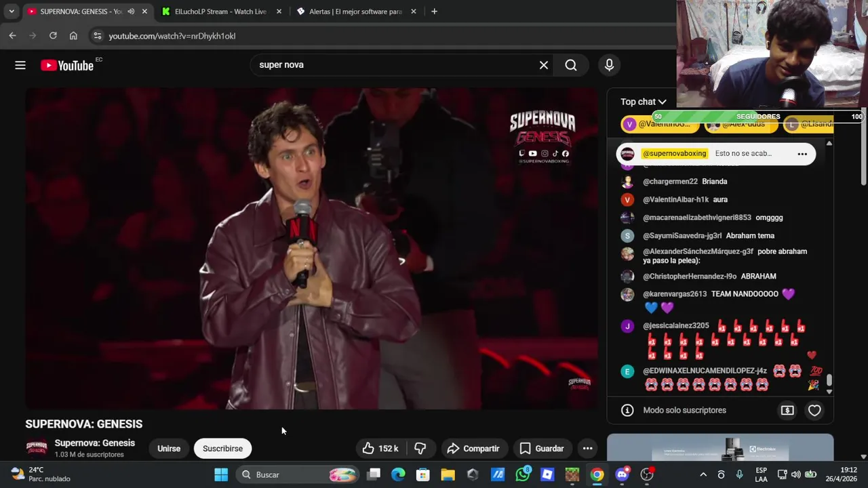This screenshot has width=868, height=488.
Task: Open File Explorer from taskbar
Action: (x=448, y=474)
